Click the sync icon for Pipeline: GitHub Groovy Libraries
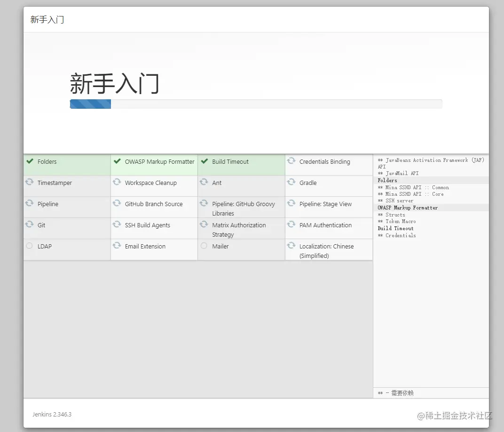This screenshot has width=504, height=432. [x=204, y=203]
